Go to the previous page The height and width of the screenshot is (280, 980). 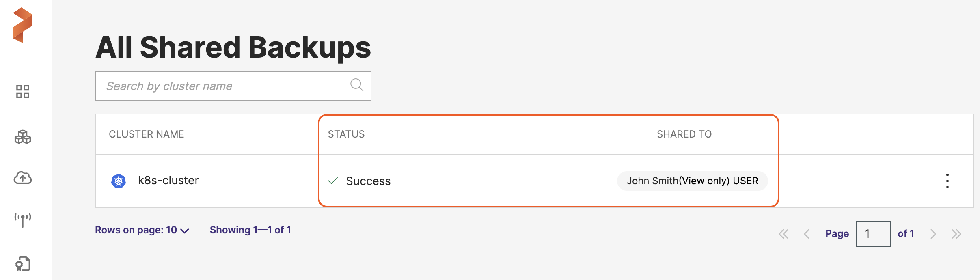(x=807, y=234)
